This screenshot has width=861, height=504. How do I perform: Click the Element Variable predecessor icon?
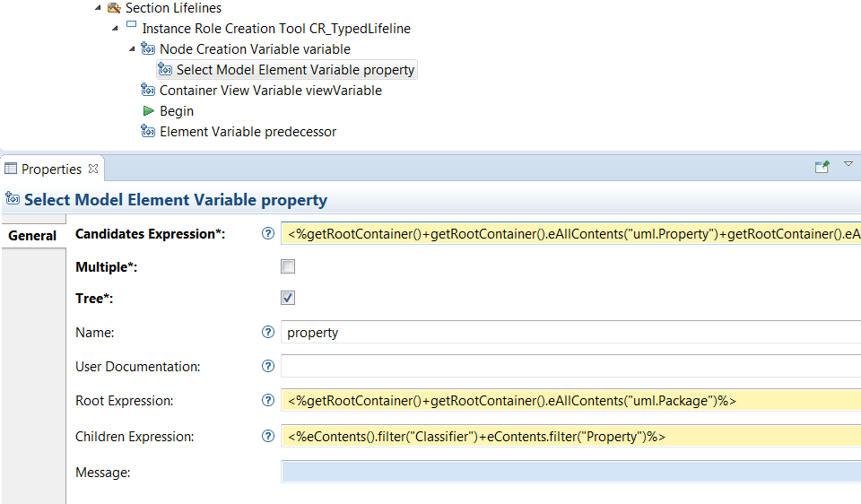pyautogui.click(x=149, y=132)
